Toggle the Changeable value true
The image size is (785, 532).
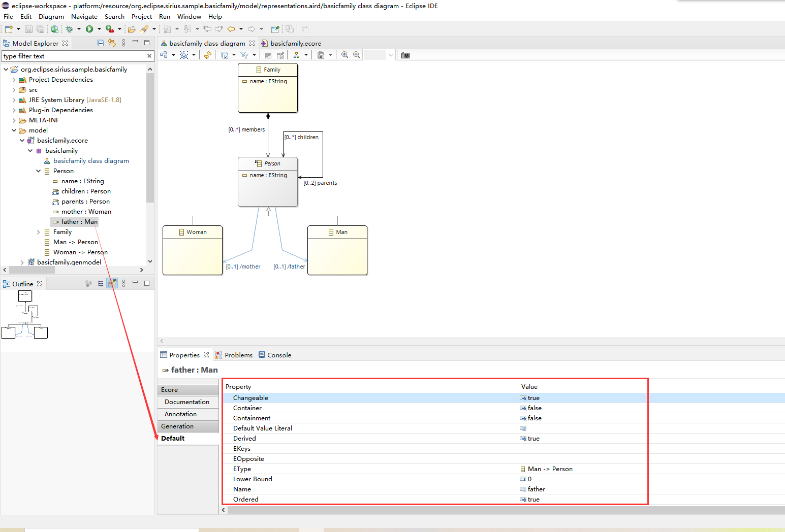(x=533, y=398)
